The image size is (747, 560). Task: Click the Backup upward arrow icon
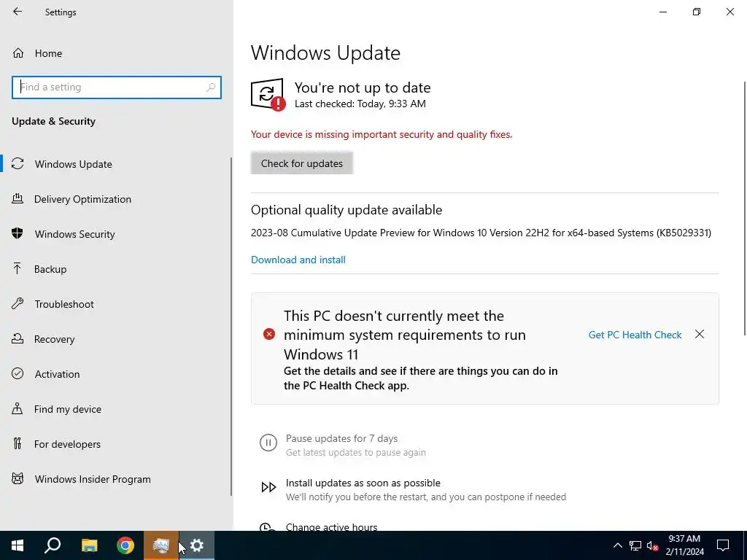pyautogui.click(x=18, y=268)
